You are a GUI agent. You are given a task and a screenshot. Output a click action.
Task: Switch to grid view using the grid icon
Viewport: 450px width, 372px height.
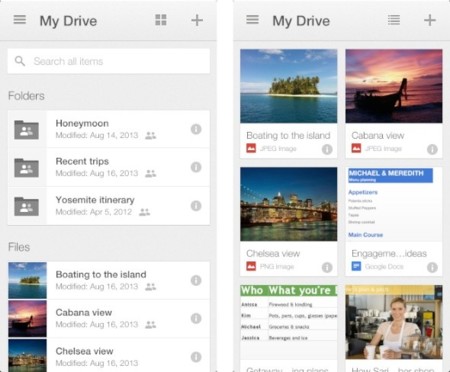click(161, 20)
